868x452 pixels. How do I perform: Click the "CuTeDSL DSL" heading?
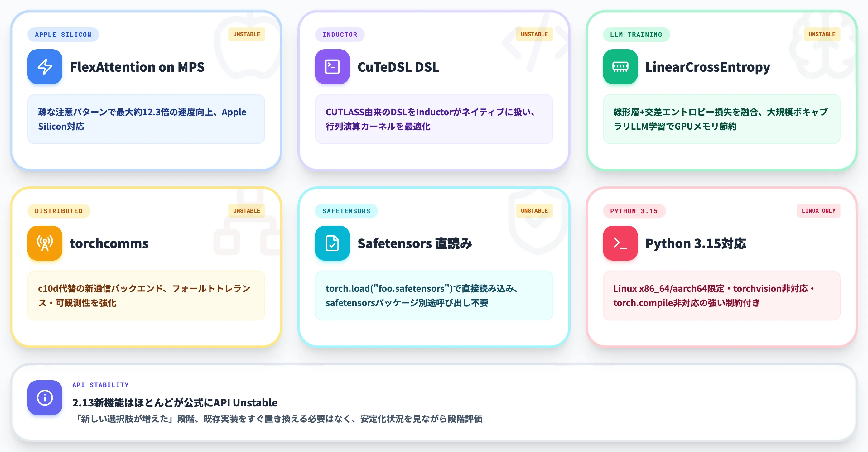pos(398,67)
